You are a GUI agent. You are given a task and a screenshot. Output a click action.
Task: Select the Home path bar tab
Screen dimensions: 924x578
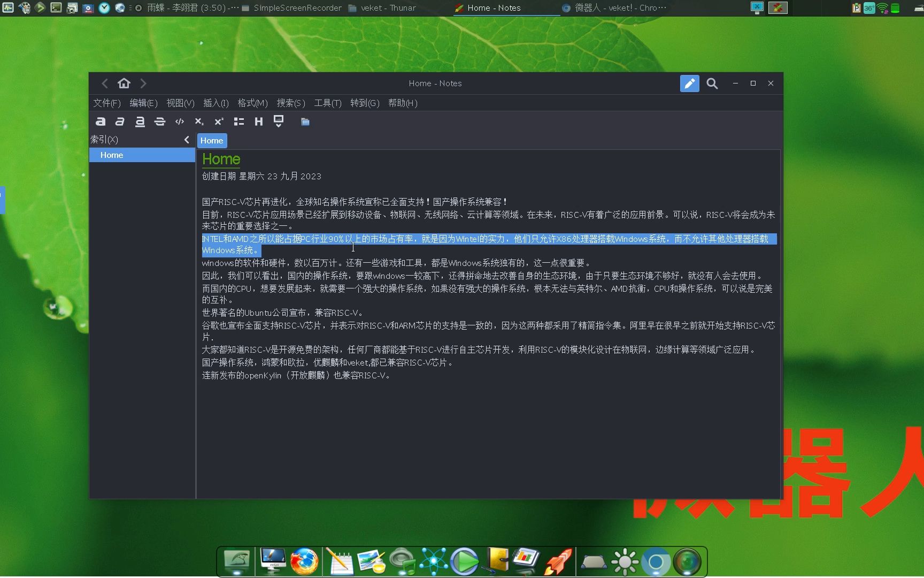[212, 140]
